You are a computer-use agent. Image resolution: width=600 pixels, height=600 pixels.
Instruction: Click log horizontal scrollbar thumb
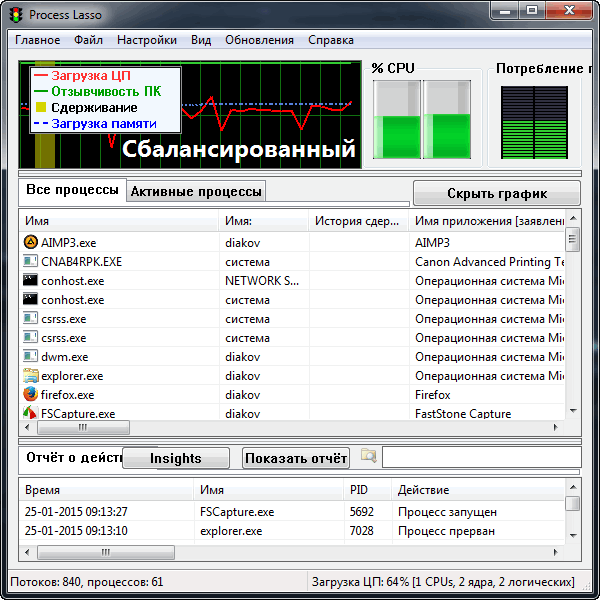(106, 553)
